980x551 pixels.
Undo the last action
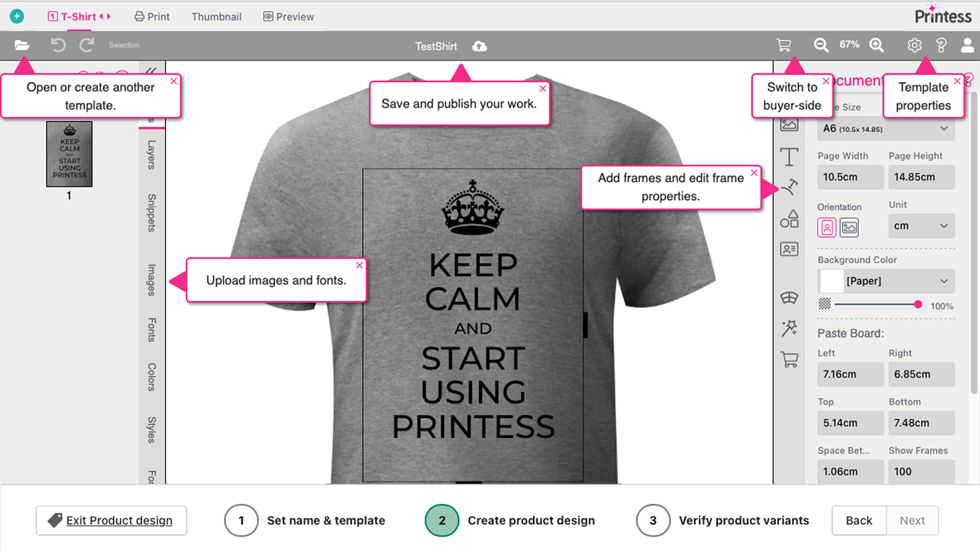pos(58,45)
